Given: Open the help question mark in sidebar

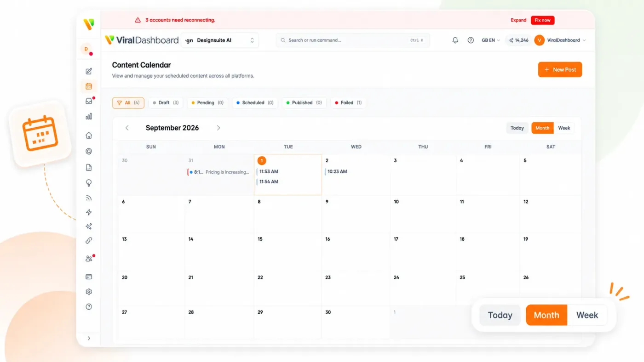Looking at the screenshot, I should click(89, 306).
